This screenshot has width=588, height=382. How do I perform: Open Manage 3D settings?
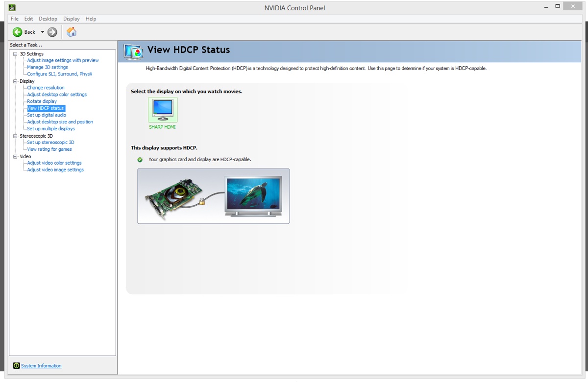[48, 67]
